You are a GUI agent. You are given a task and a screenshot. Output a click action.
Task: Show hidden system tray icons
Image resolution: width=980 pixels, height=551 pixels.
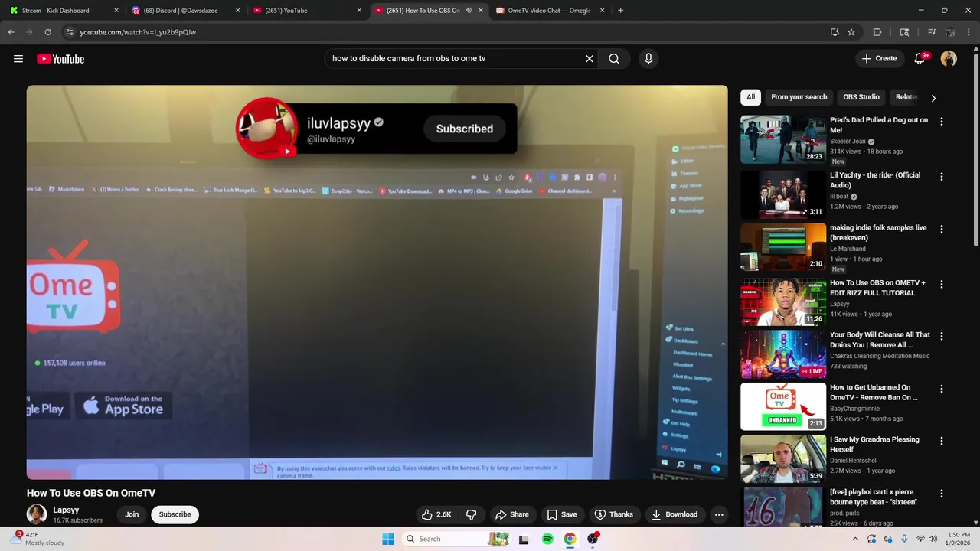click(855, 539)
